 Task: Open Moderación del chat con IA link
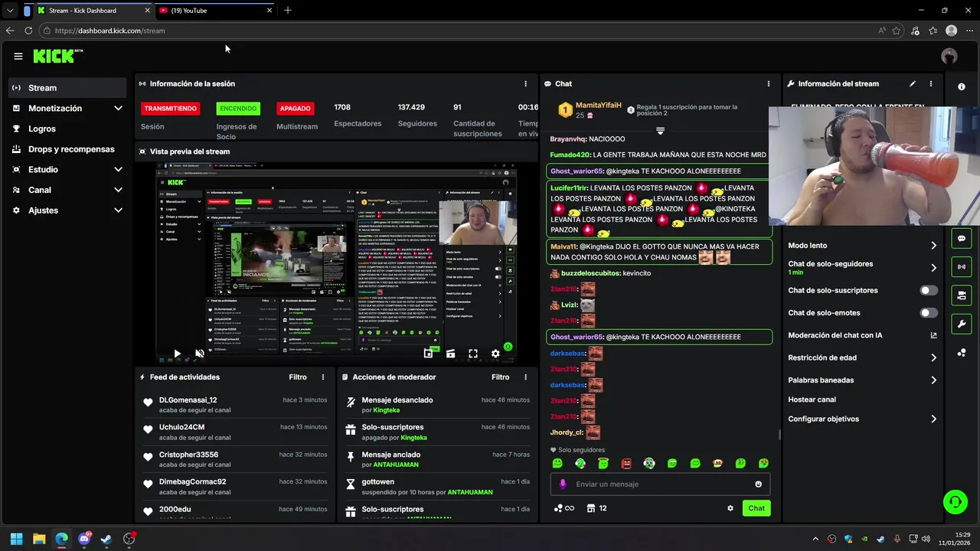tap(863, 335)
